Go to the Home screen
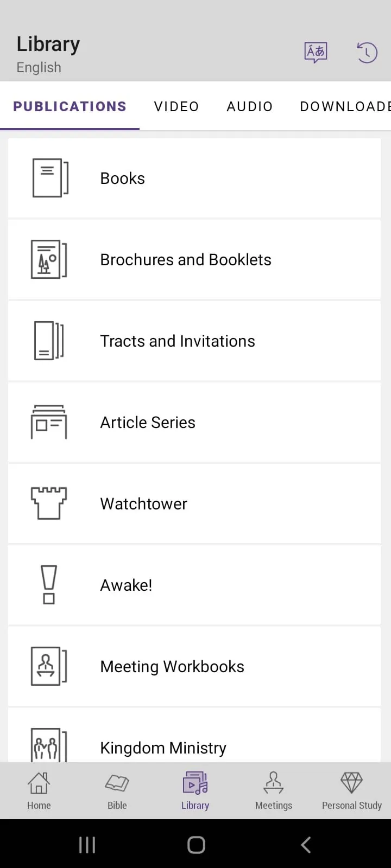Viewport: 391px width, 868px height. pyautogui.click(x=39, y=790)
